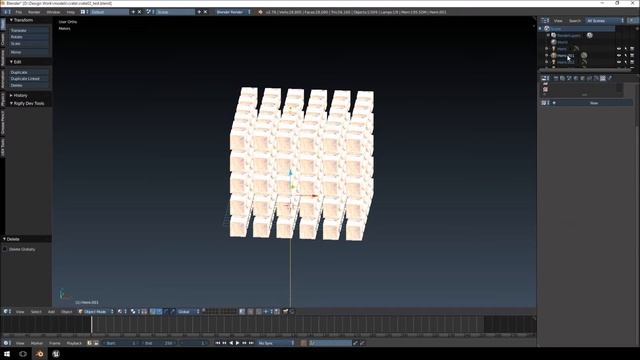This screenshot has width=640, height=360.
Task: Open the All Scenes outliner dropdown
Action: (x=605, y=20)
